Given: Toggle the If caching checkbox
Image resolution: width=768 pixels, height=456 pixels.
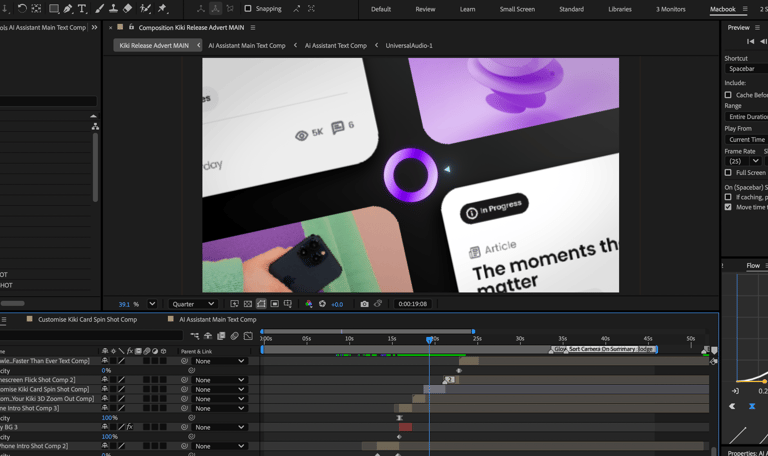Looking at the screenshot, I should click(x=728, y=197).
